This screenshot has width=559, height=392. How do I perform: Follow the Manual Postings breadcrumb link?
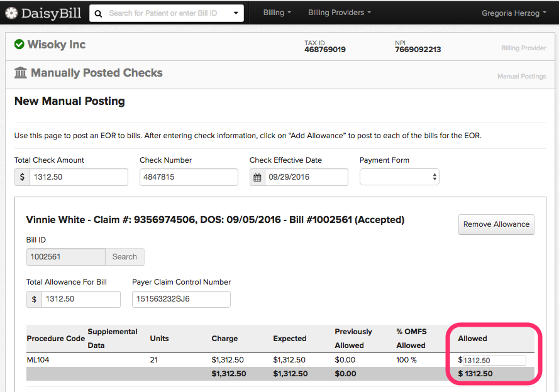(521, 76)
